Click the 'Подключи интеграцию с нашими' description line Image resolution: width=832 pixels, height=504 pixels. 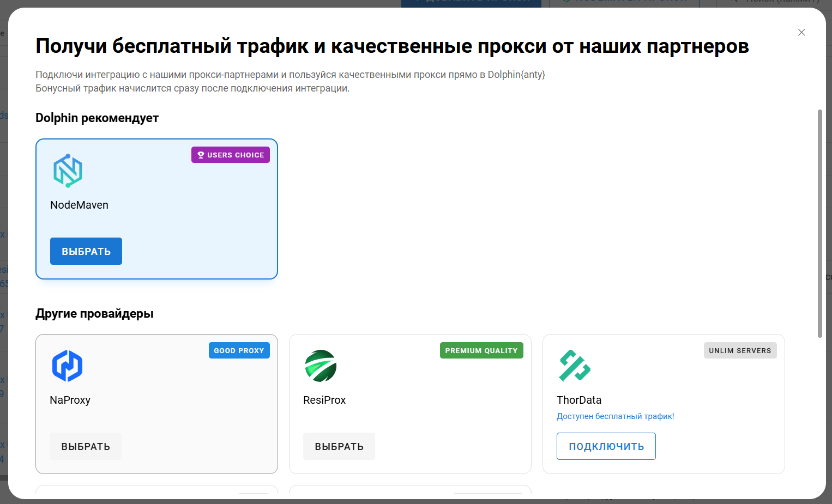(x=291, y=75)
